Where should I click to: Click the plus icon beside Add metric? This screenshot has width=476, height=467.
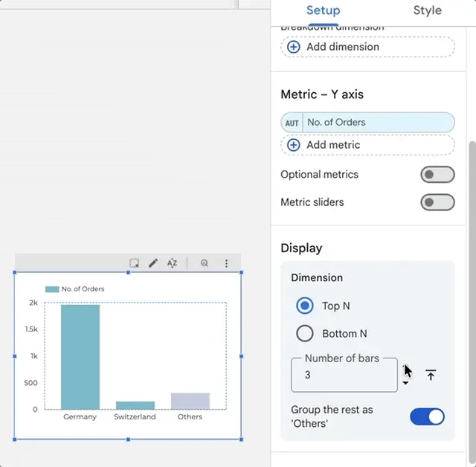(x=294, y=145)
